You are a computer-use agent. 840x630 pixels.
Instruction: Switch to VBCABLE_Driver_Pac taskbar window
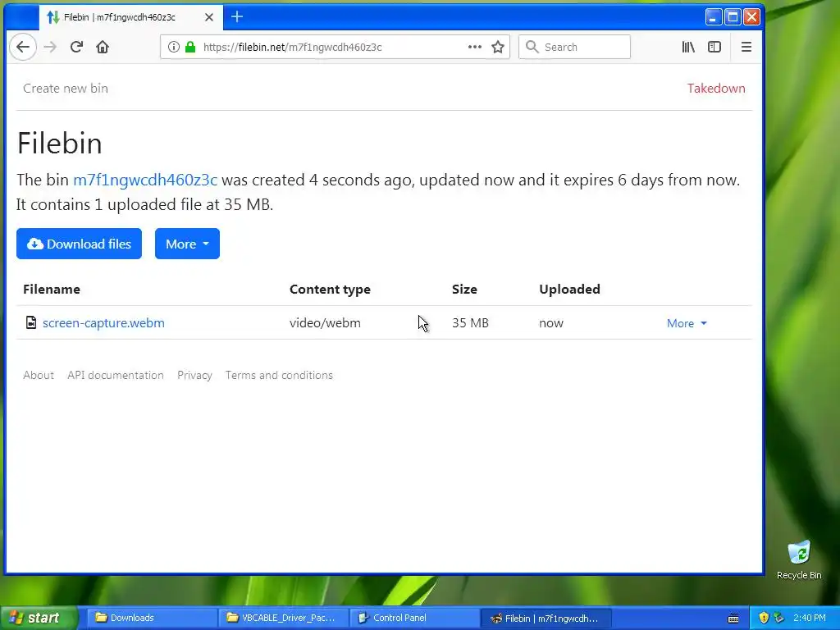pyautogui.click(x=283, y=618)
